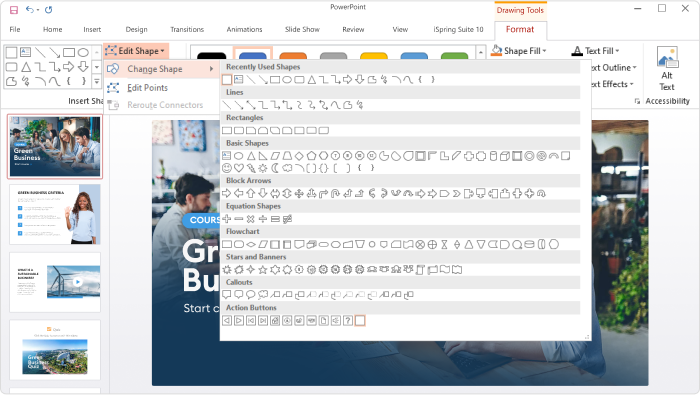Choose the flowchart Collate hourglass shape
Screen dimensions: 700x395
[x=444, y=244]
